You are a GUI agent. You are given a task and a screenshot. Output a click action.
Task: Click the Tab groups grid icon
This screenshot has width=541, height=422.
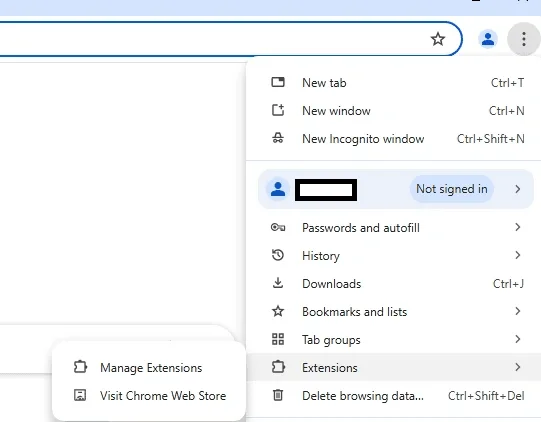click(x=278, y=339)
